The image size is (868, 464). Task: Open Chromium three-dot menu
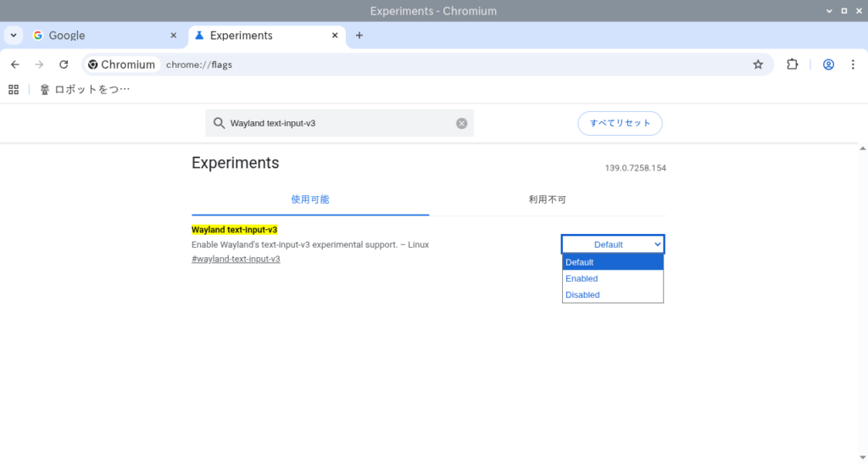point(853,64)
